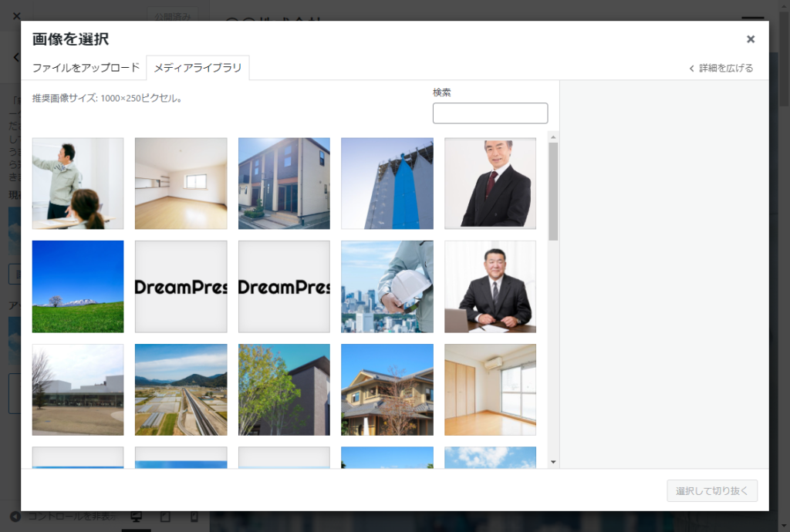Choose the empty room with wooden floor image
Screen dimensions: 790x532
[x=181, y=184]
